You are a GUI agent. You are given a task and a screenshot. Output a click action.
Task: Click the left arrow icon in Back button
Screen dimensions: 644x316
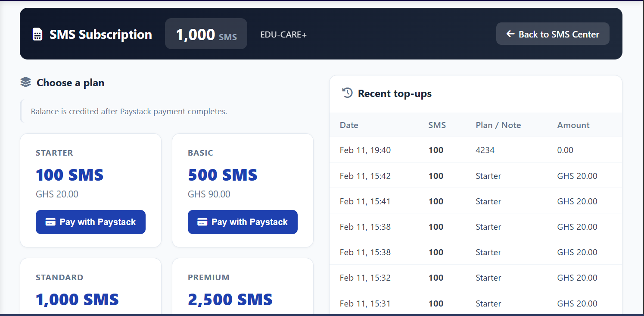click(x=510, y=34)
